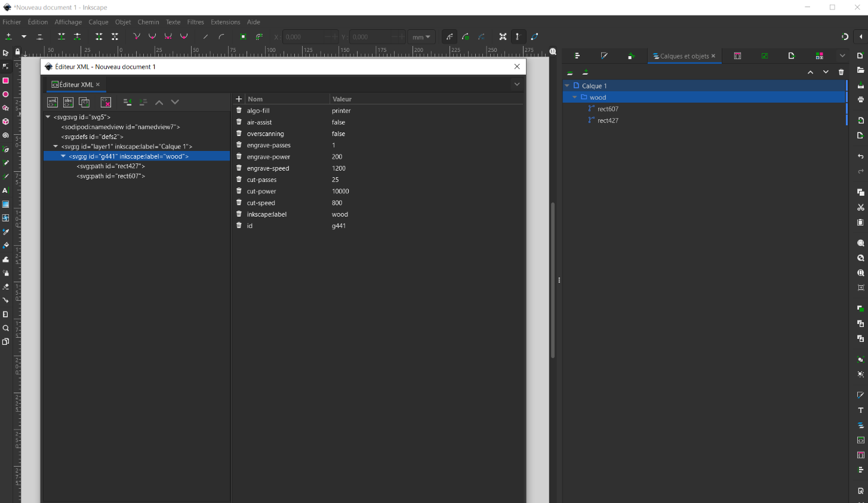Screen dimensions: 868x503
Task: Select the sodipodi:namedview node
Action: tap(120, 127)
